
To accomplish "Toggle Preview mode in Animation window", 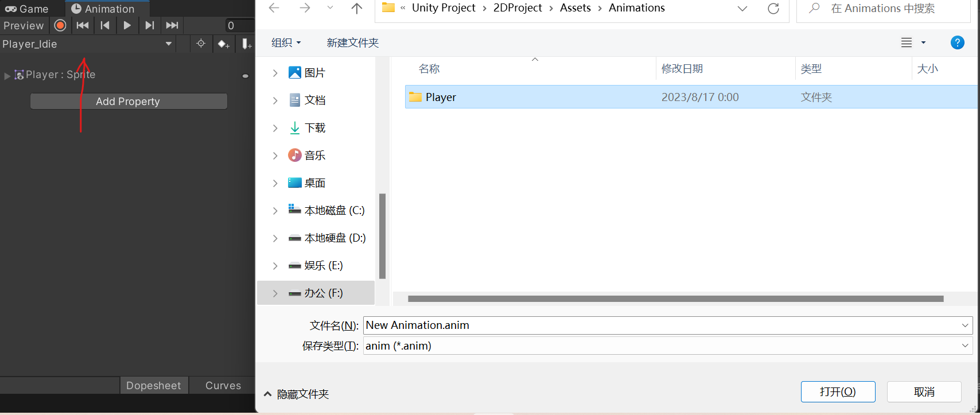I will pos(24,25).
